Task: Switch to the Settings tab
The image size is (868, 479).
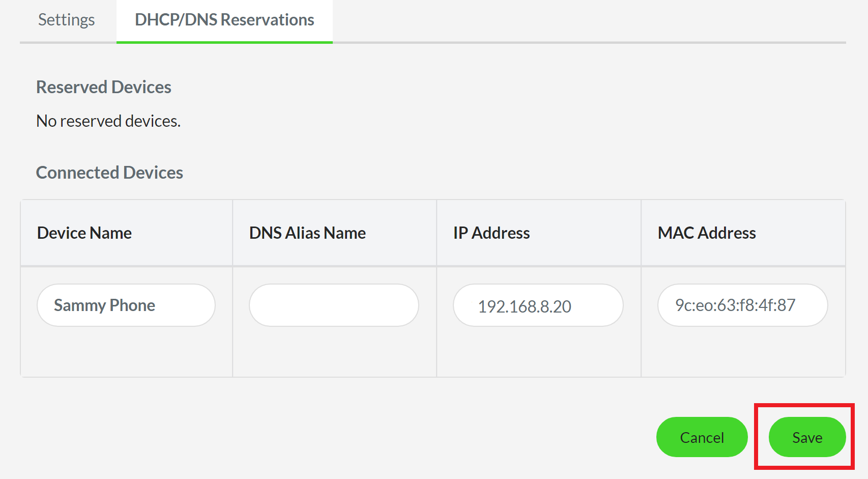Action: click(65, 19)
